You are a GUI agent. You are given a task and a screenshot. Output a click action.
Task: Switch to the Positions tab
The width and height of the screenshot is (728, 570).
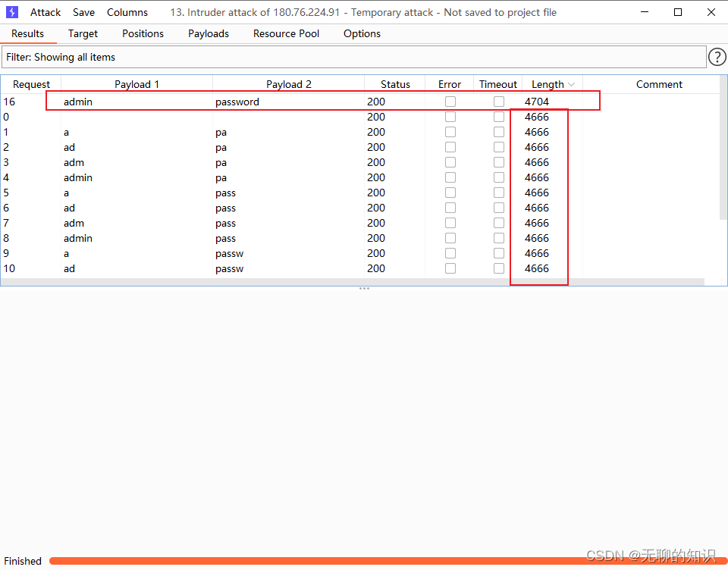[143, 34]
